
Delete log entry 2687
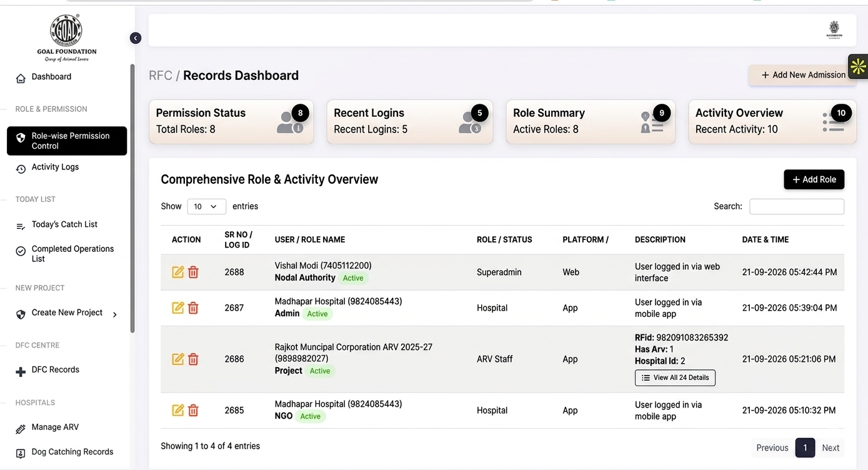tap(193, 307)
